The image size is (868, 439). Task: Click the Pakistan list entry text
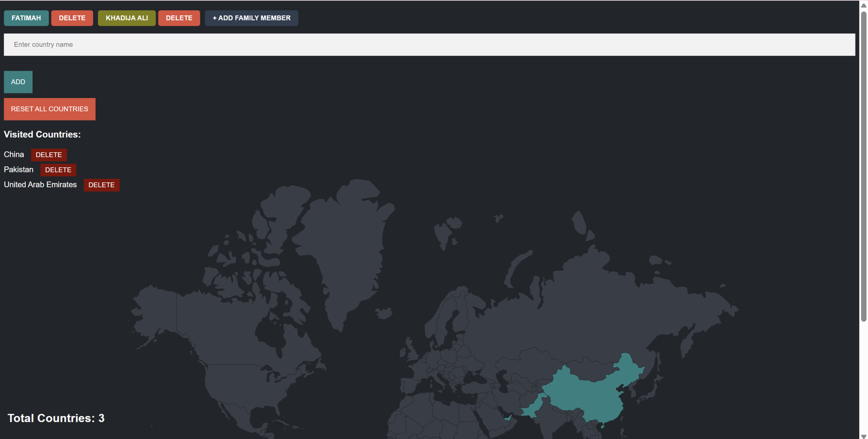(x=18, y=170)
